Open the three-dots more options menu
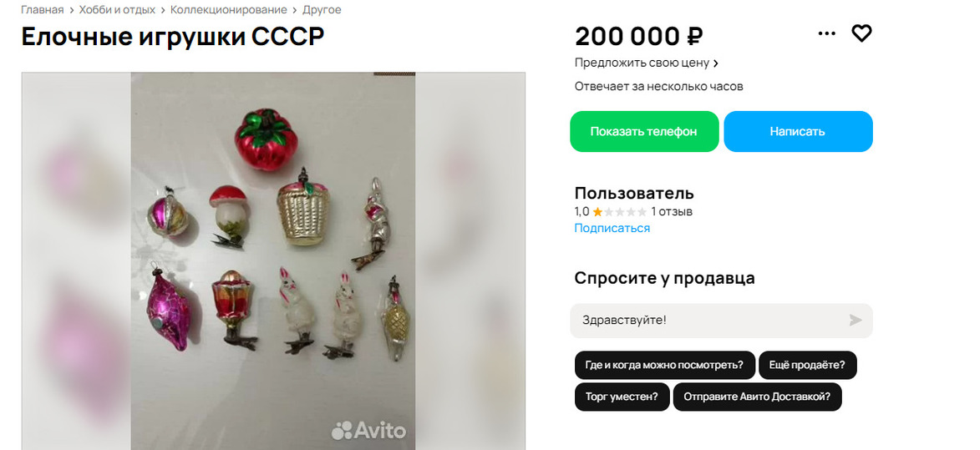The image size is (980, 450). click(x=826, y=33)
